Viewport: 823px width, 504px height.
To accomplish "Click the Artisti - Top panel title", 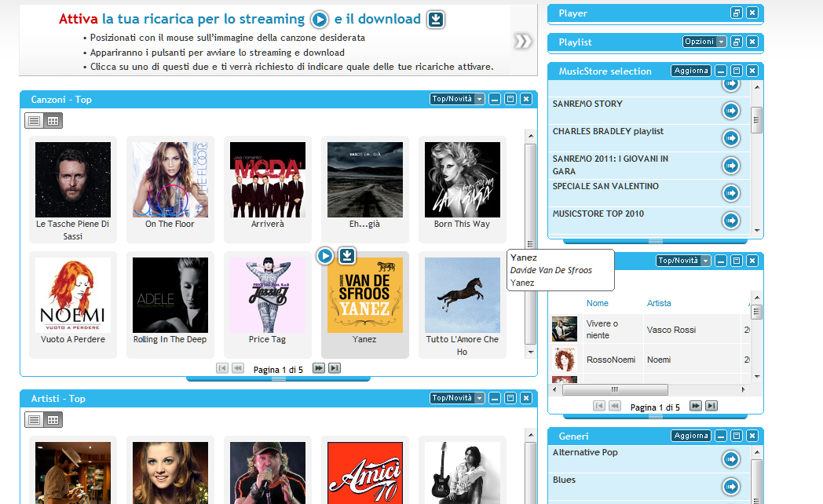I will 58,399.
